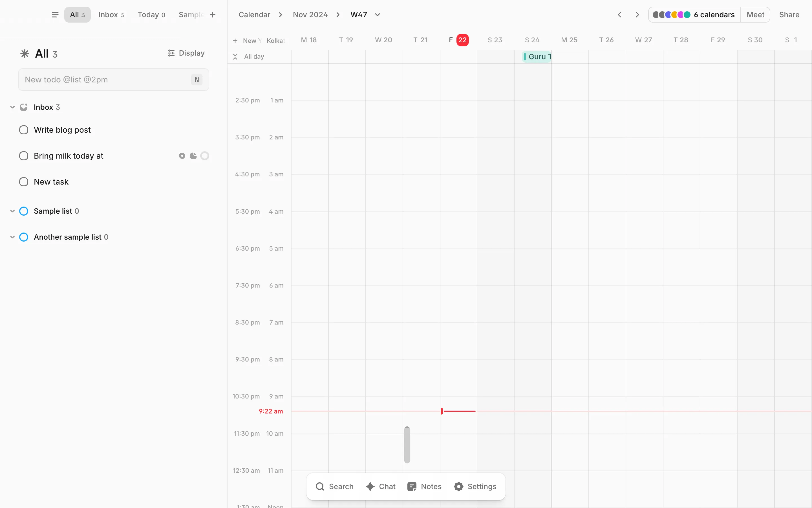The height and width of the screenshot is (508, 812).
Task: Click the Share button
Action: (789, 15)
